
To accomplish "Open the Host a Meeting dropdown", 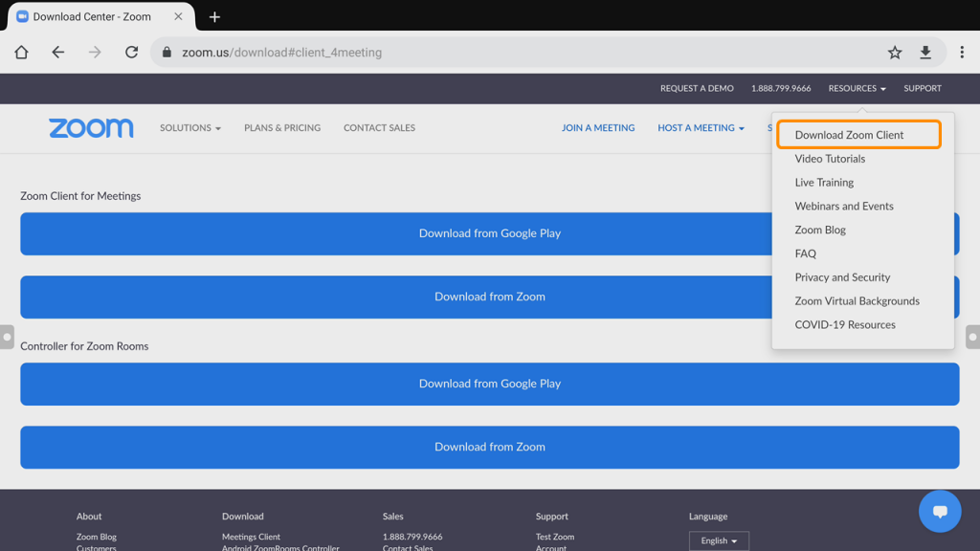I will pyautogui.click(x=701, y=127).
